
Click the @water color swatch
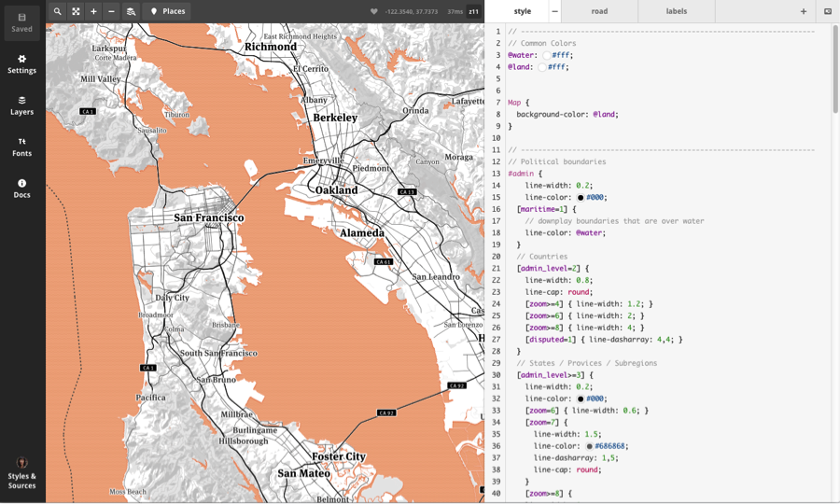point(546,55)
